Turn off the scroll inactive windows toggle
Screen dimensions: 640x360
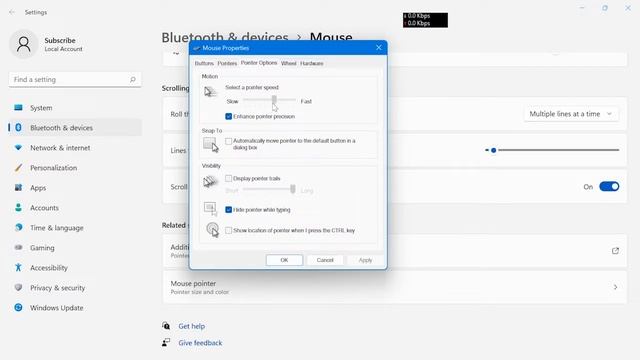click(609, 187)
